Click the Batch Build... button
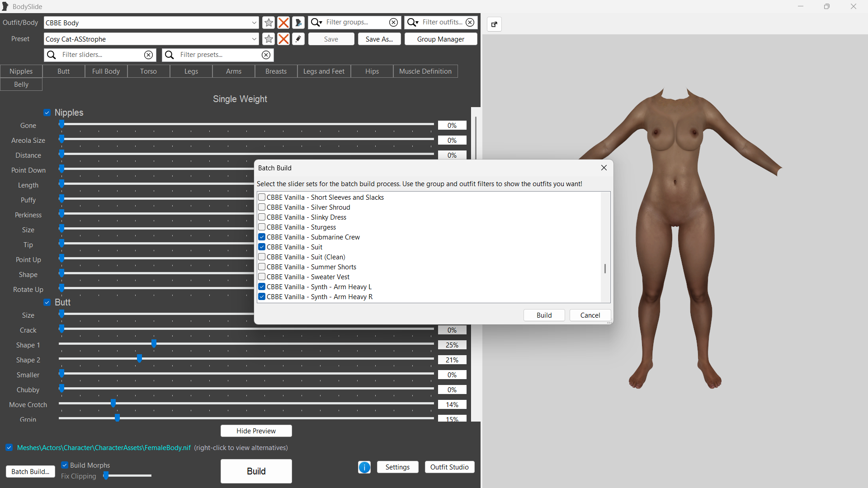The height and width of the screenshot is (488, 868). coord(30,471)
